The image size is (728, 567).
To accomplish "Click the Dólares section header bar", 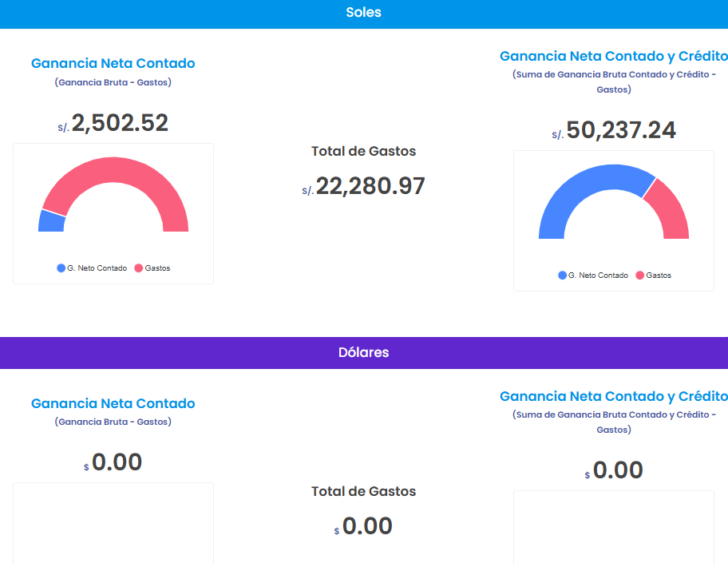I will (x=364, y=352).
